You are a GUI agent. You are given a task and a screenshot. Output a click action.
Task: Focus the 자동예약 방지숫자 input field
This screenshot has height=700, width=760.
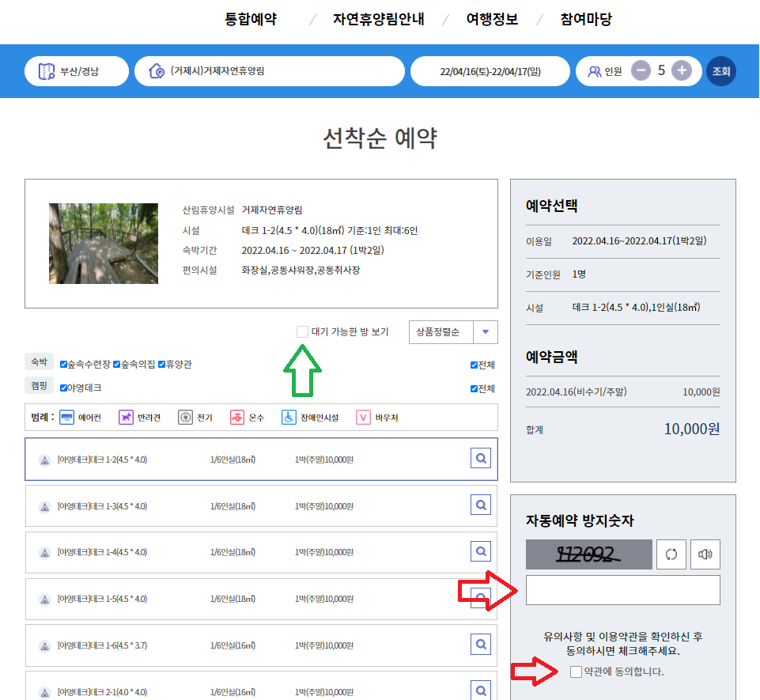[x=623, y=590]
